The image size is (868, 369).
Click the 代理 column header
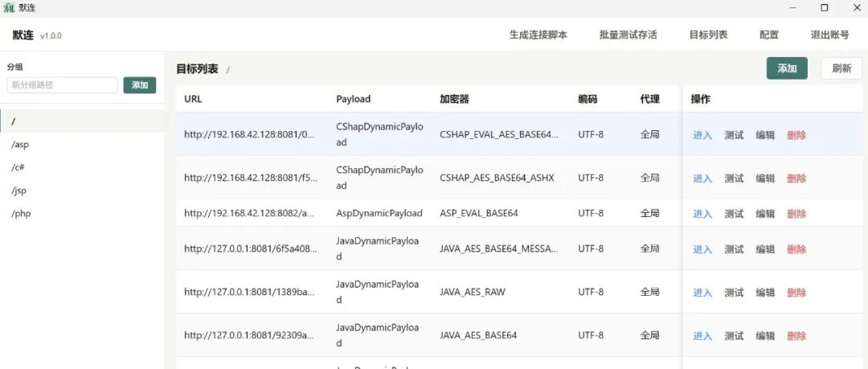pyautogui.click(x=650, y=99)
